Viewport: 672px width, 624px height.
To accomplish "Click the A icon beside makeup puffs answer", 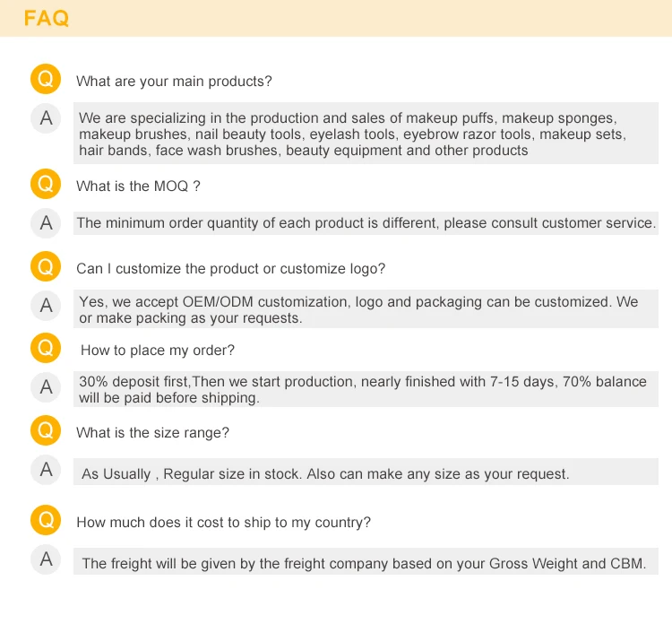I will [x=46, y=118].
